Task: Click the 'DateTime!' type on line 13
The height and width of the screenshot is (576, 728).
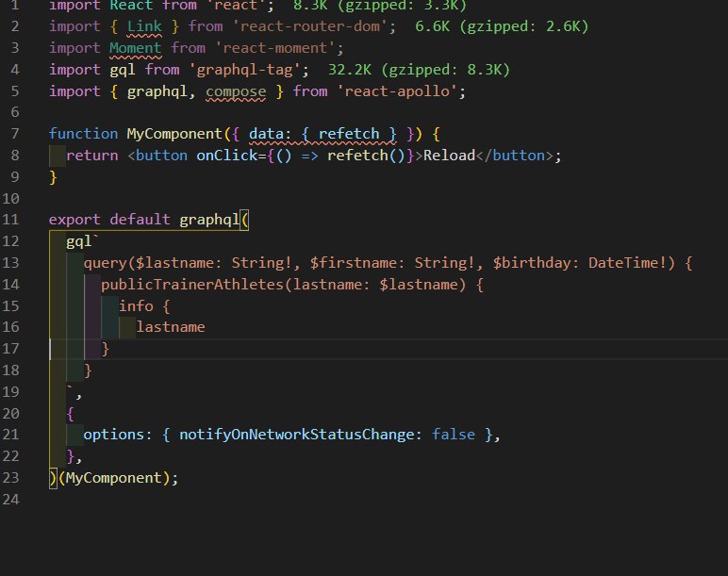Action: pos(628,263)
